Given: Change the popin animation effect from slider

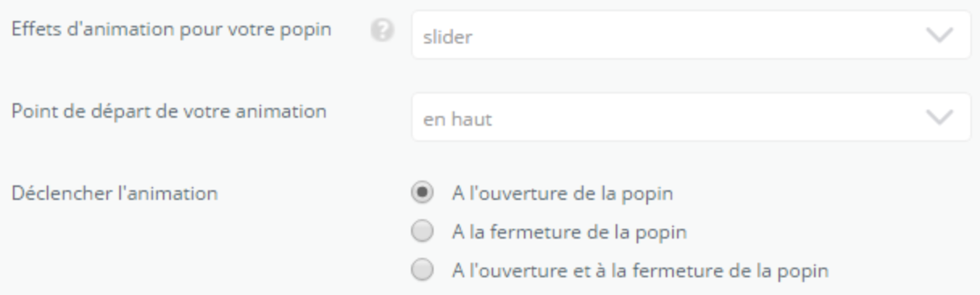Looking at the screenshot, I should click(691, 36).
